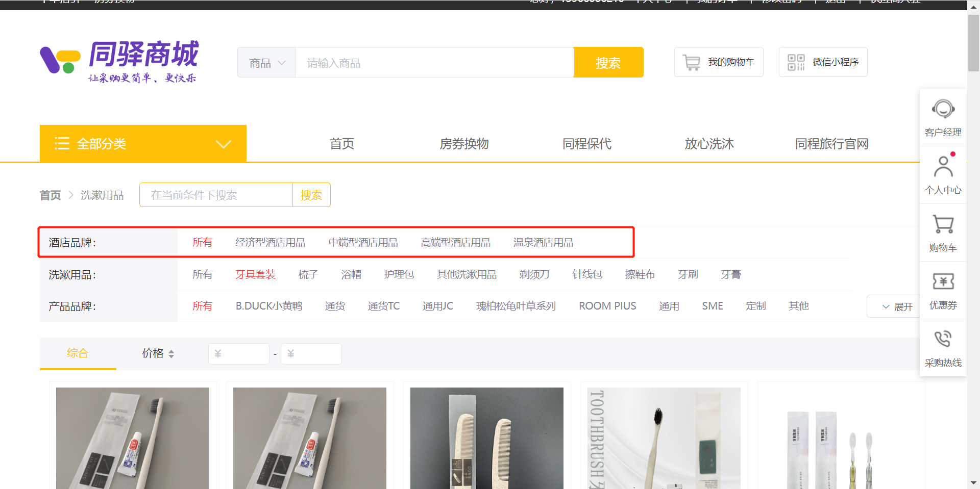The height and width of the screenshot is (489, 980).
Task: Click 采购热线 phone icon in sidebar
Action: 943,339
